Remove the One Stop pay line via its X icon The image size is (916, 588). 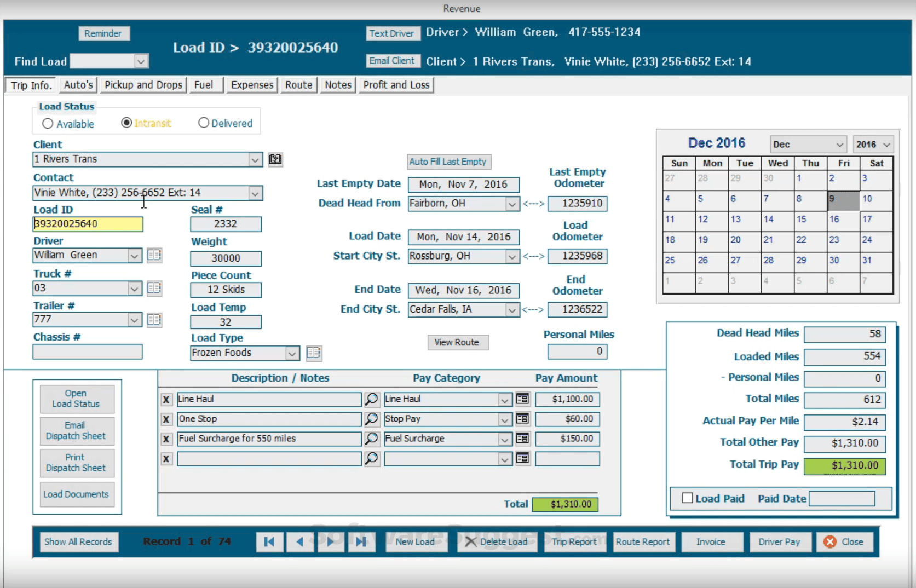point(166,419)
